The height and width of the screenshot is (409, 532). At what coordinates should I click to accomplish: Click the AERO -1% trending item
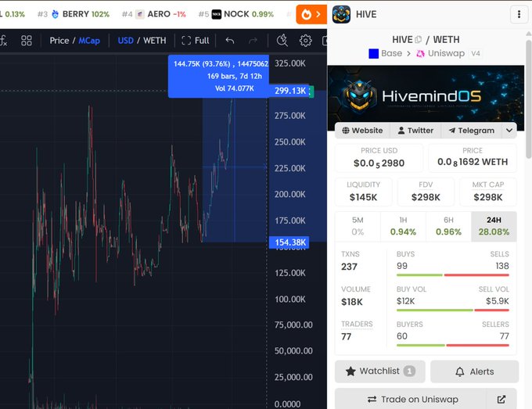pos(154,14)
